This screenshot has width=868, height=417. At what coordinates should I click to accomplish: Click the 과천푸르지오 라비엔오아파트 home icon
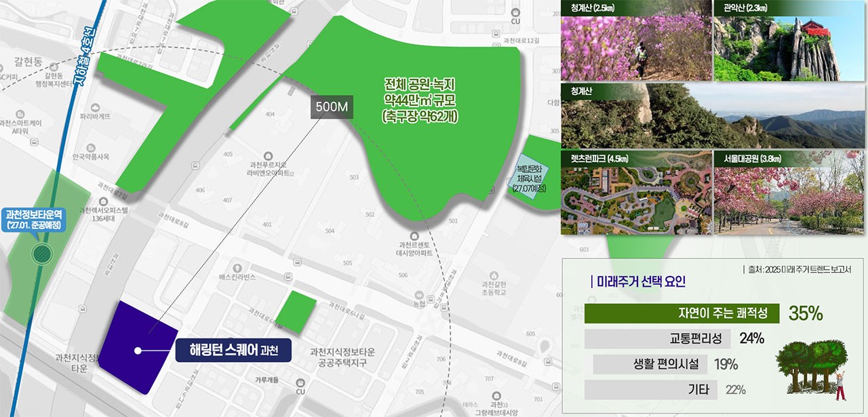(269, 157)
